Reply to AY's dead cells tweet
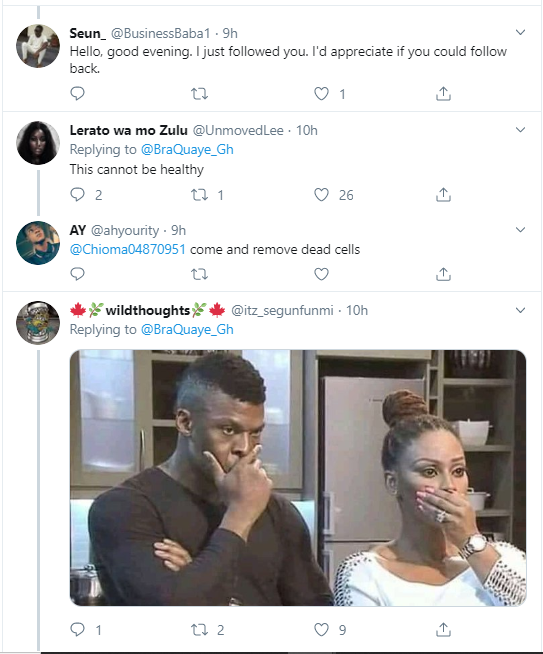This screenshot has width=543, height=654. (77, 274)
